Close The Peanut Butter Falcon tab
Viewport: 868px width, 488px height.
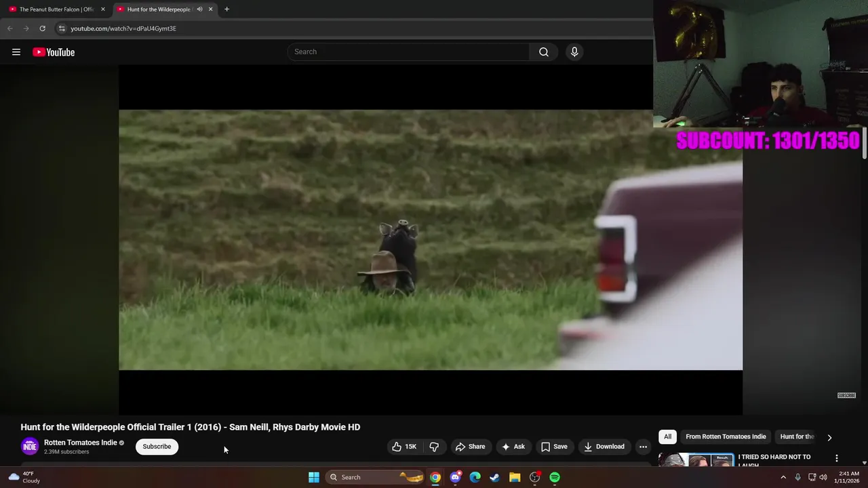103,9
